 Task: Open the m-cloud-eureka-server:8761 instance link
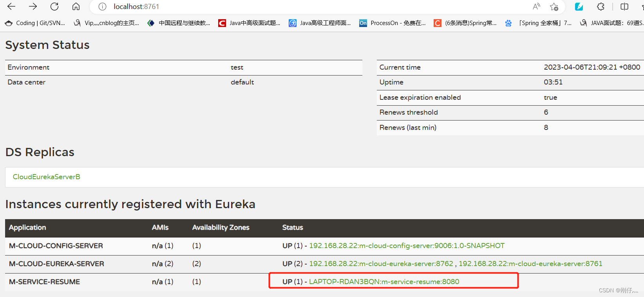[531, 264]
